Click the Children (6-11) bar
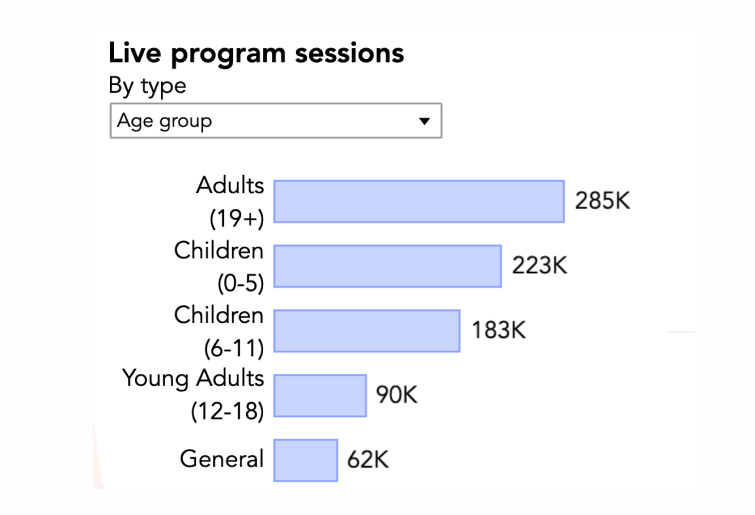The width and height of the screenshot is (755, 515). point(367,331)
